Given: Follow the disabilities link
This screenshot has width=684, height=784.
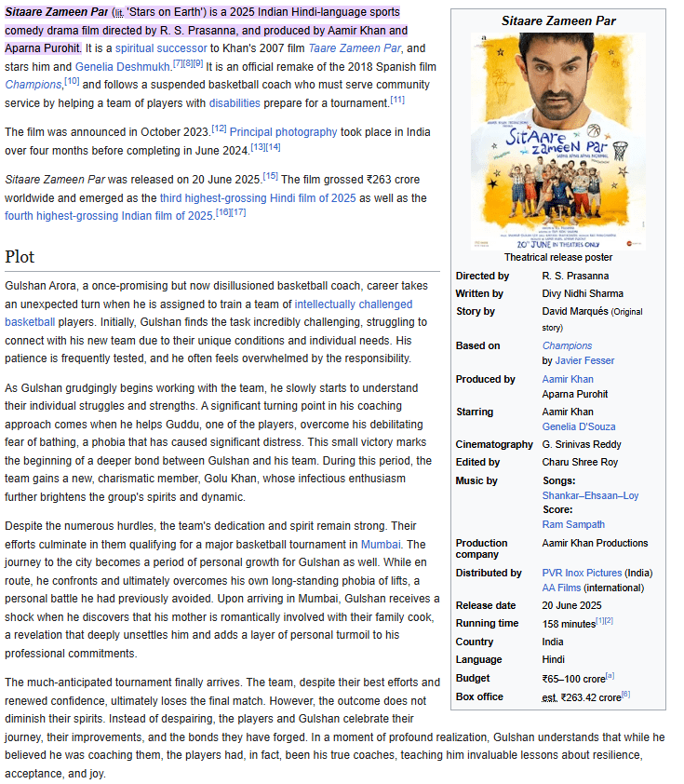Looking at the screenshot, I should [235, 103].
